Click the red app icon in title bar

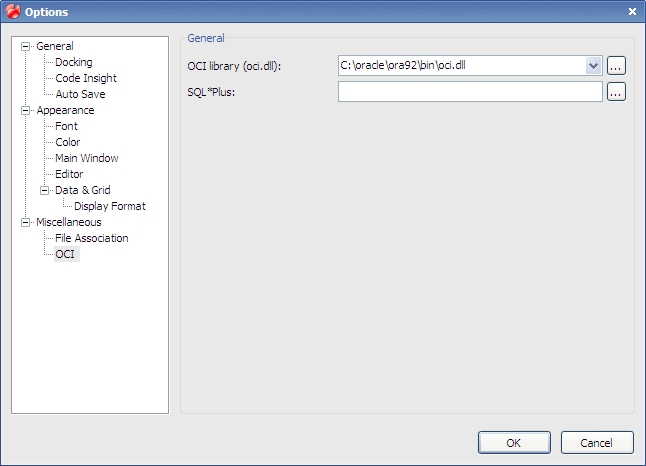point(13,11)
